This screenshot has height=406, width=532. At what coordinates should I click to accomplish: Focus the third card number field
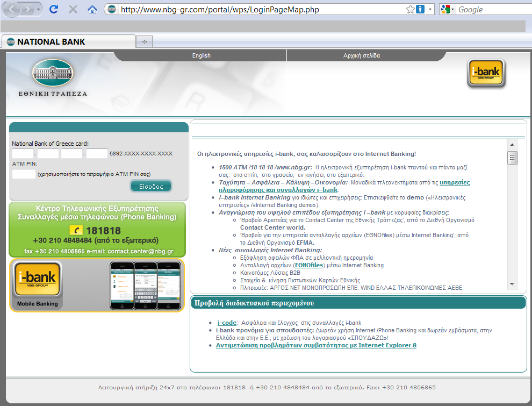coord(71,153)
